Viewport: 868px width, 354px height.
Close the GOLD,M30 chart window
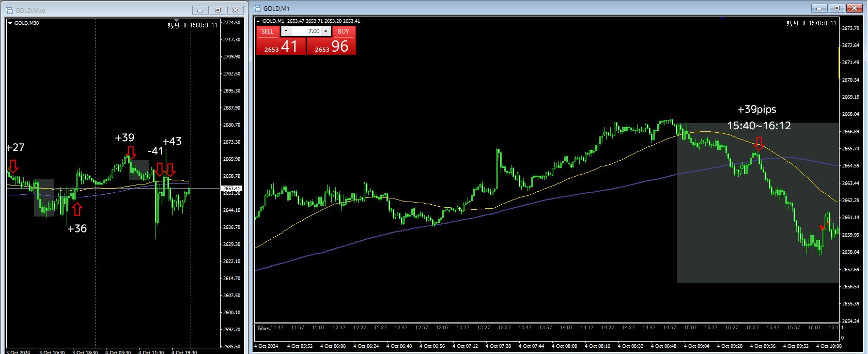tap(236, 10)
